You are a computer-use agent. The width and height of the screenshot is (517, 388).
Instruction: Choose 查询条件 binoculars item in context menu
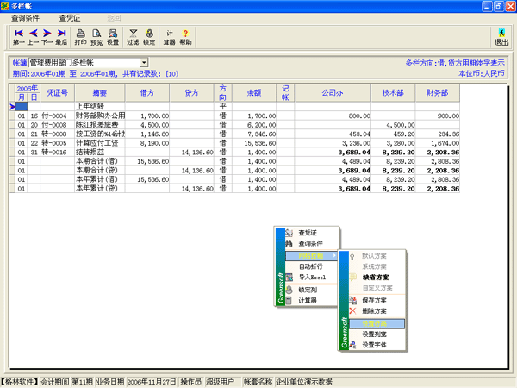click(x=310, y=244)
